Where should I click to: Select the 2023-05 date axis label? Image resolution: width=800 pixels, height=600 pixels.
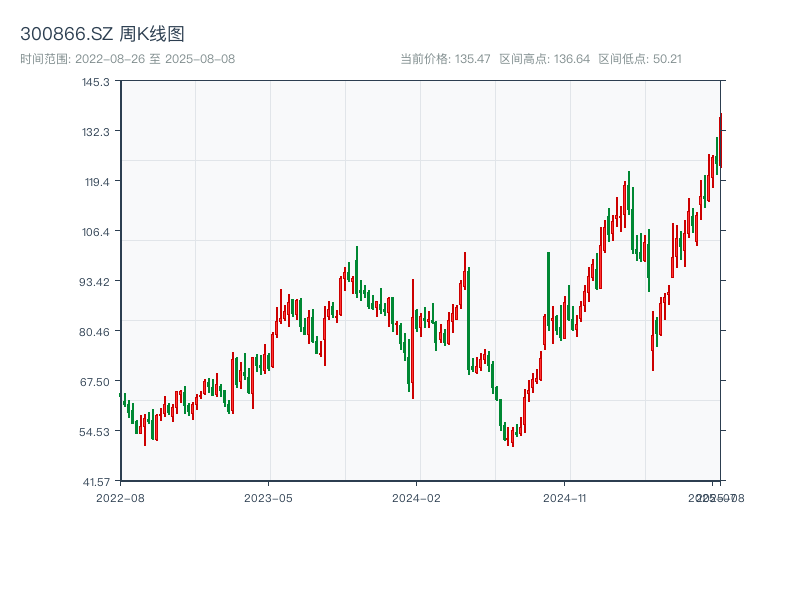click(268, 497)
